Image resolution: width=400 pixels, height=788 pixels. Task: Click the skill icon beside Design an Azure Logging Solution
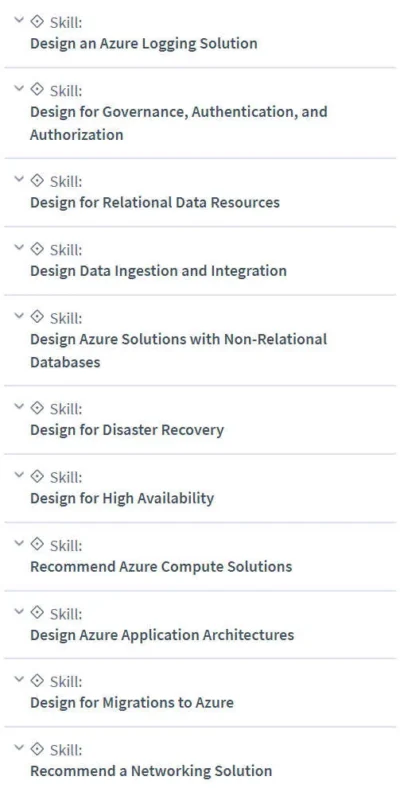tap(37, 21)
